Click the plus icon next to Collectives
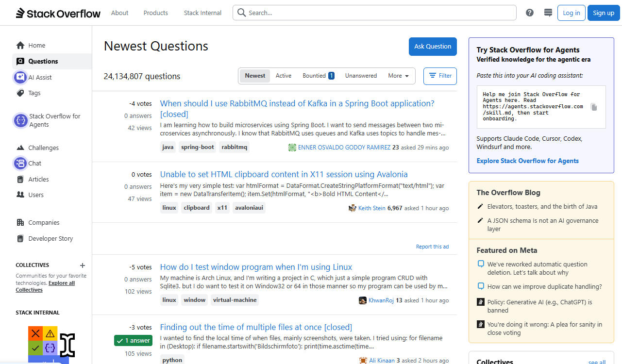 tap(83, 265)
